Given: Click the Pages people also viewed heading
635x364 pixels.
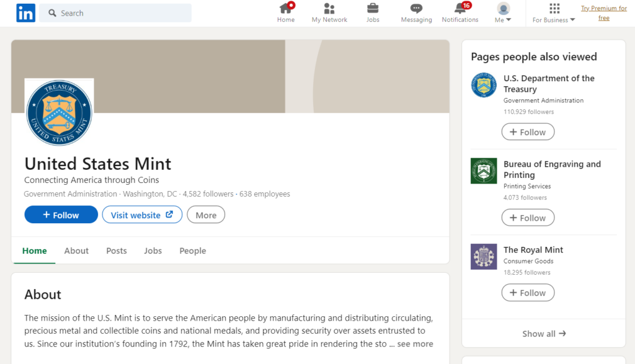Looking at the screenshot, I should [x=534, y=56].
